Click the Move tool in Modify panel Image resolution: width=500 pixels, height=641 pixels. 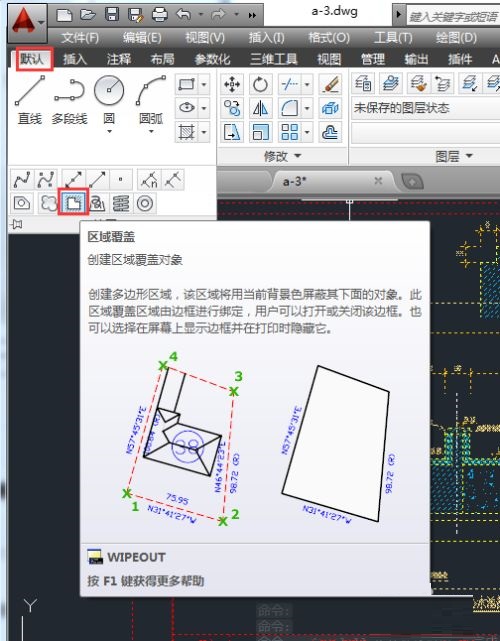tap(232, 84)
